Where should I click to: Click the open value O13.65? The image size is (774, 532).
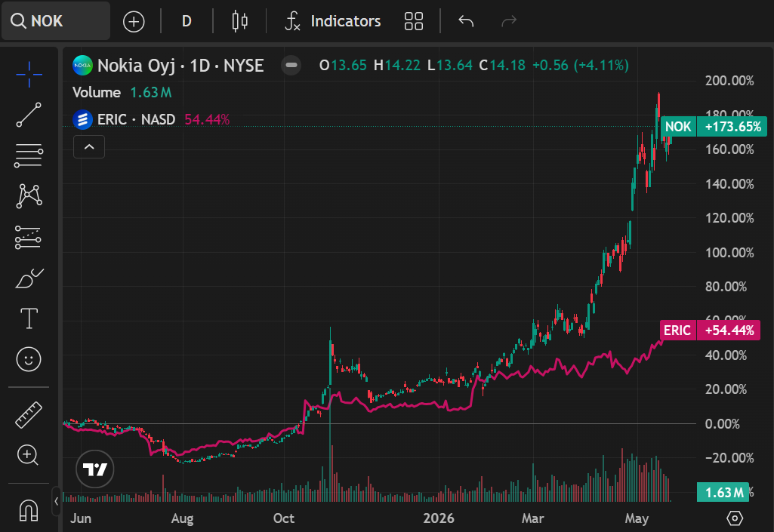click(343, 66)
